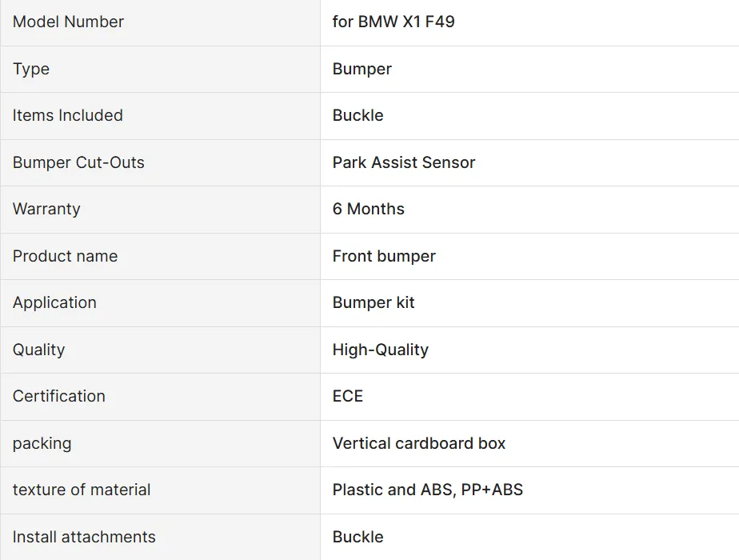Select the "Install attachments" label

pos(84,537)
